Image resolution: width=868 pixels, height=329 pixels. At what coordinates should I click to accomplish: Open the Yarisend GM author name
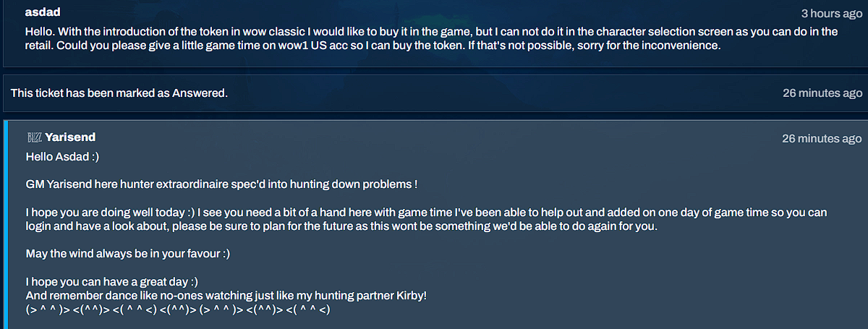coord(70,137)
